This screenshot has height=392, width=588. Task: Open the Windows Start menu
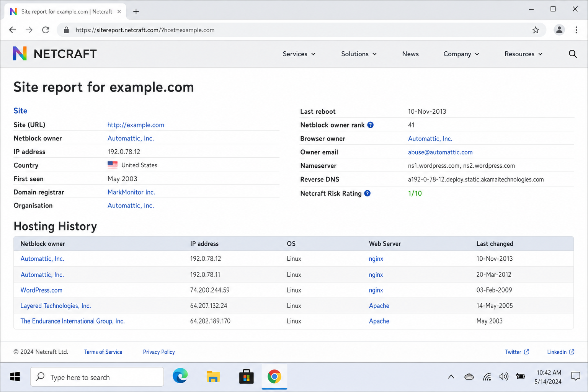15,377
